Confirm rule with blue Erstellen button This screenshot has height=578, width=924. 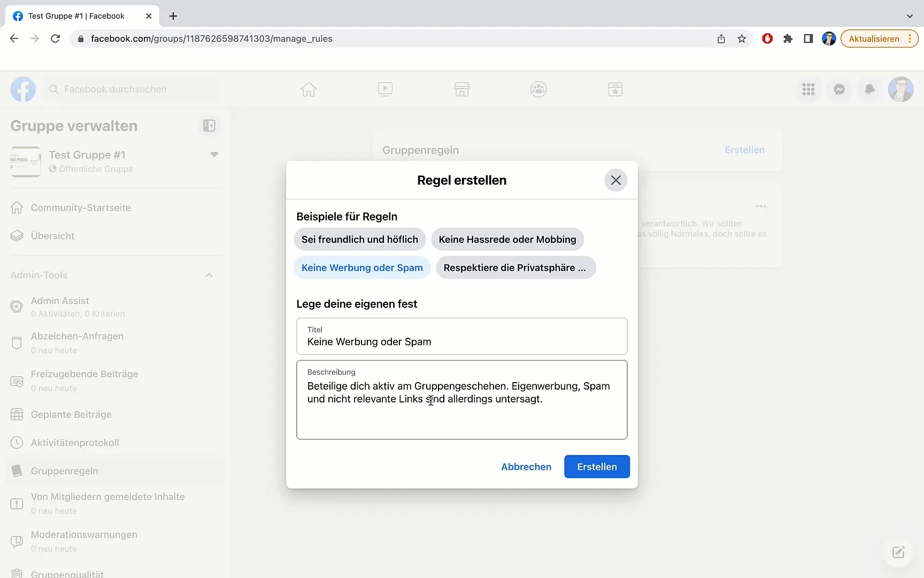[x=597, y=467]
